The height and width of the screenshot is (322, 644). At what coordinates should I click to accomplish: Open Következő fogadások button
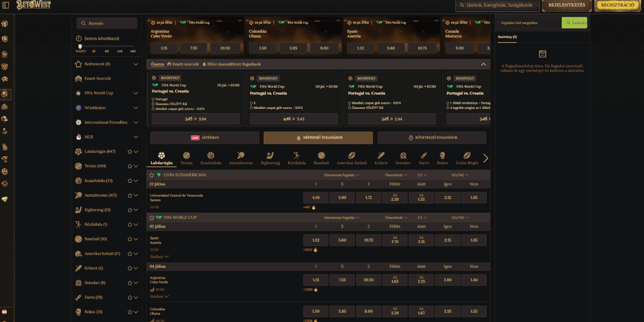tap(432, 137)
